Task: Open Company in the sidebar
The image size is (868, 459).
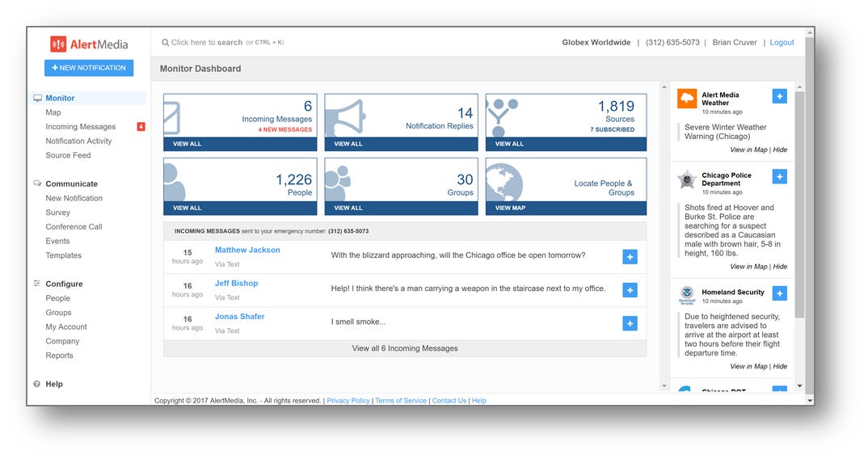Action: tap(62, 342)
